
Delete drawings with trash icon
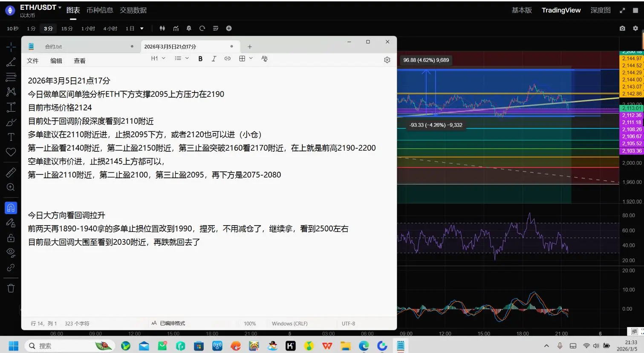coord(11,288)
